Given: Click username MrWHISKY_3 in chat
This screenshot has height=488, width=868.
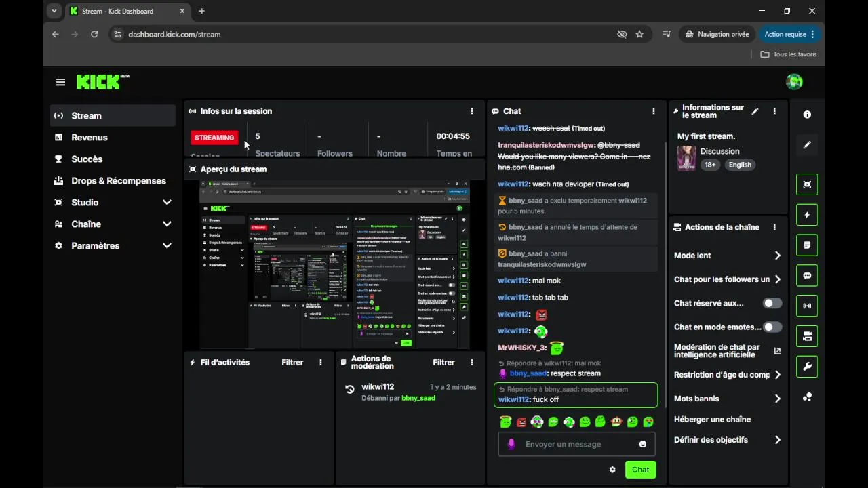Looking at the screenshot, I should [x=522, y=348].
